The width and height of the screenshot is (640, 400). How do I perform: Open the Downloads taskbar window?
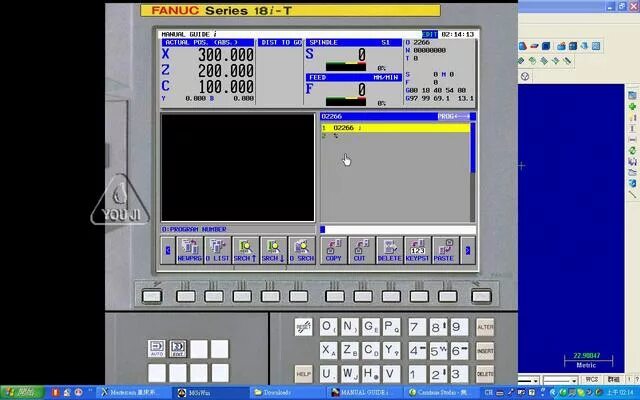pyautogui.click(x=287, y=393)
